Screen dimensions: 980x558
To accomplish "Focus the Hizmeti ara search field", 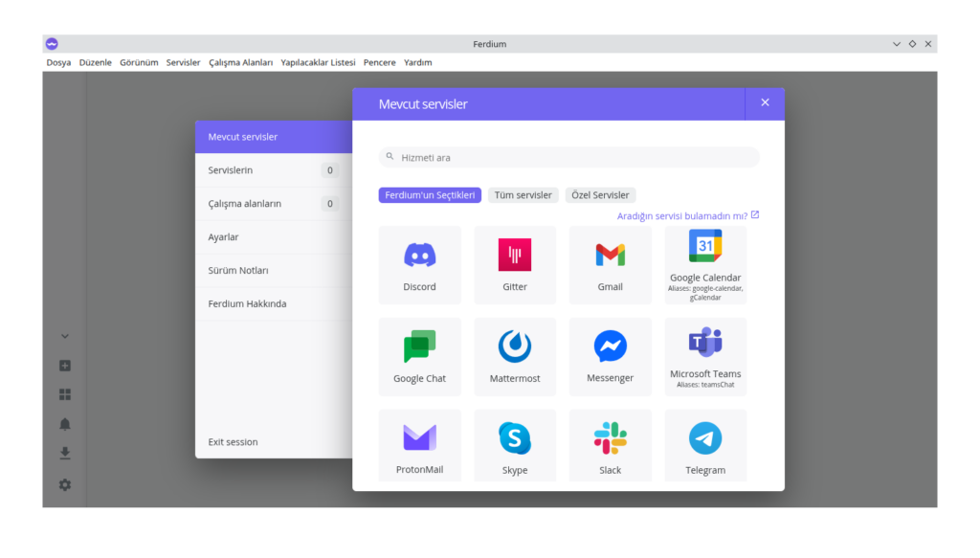I will (x=568, y=158).
